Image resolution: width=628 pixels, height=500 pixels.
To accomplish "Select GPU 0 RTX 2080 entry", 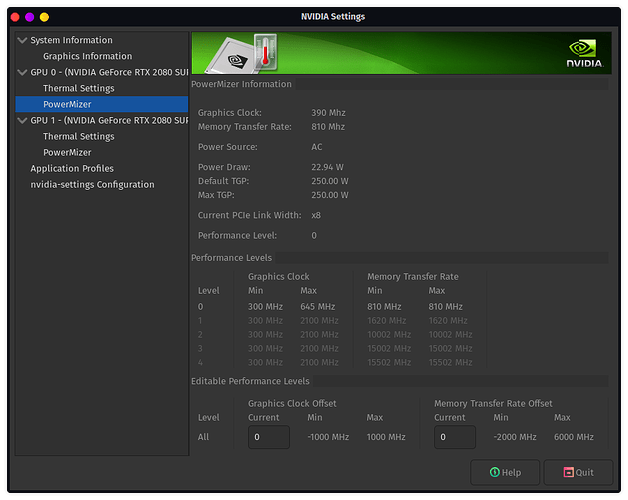I will pos(109,72).
